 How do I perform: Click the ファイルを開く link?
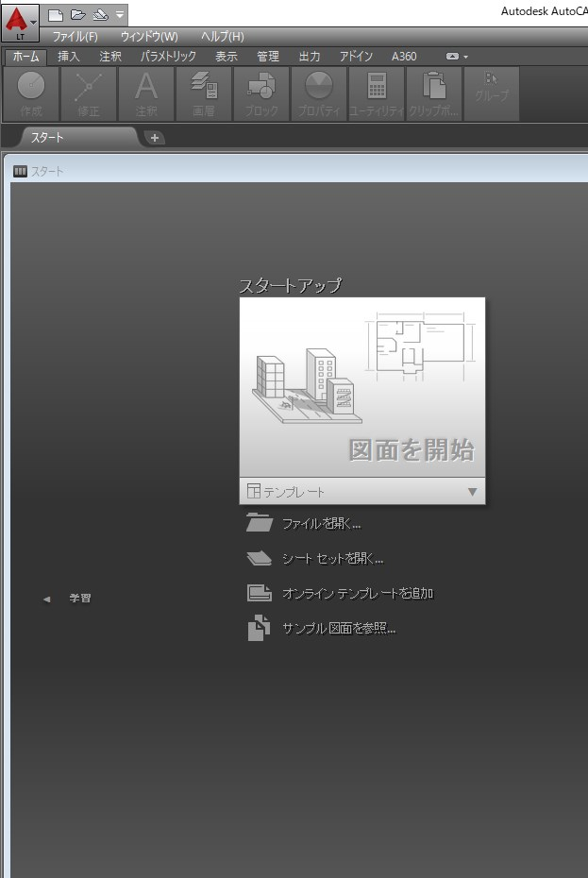click(x=321, y=523)
